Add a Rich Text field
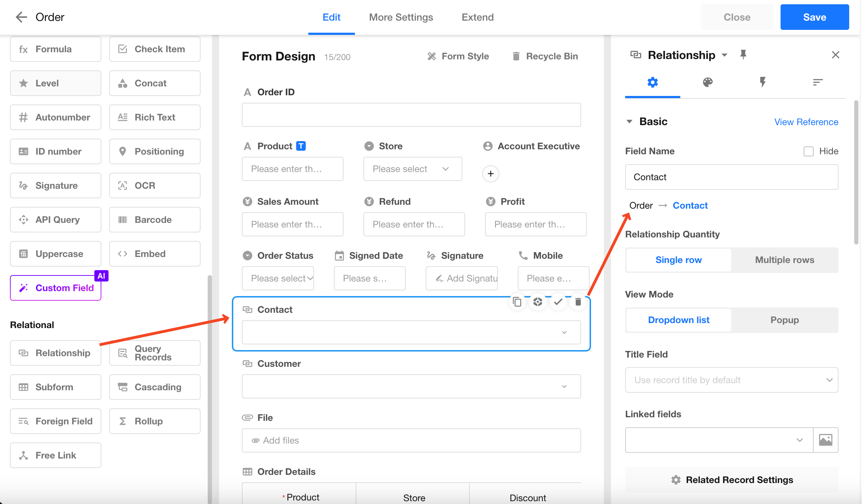 click(155, 117)
